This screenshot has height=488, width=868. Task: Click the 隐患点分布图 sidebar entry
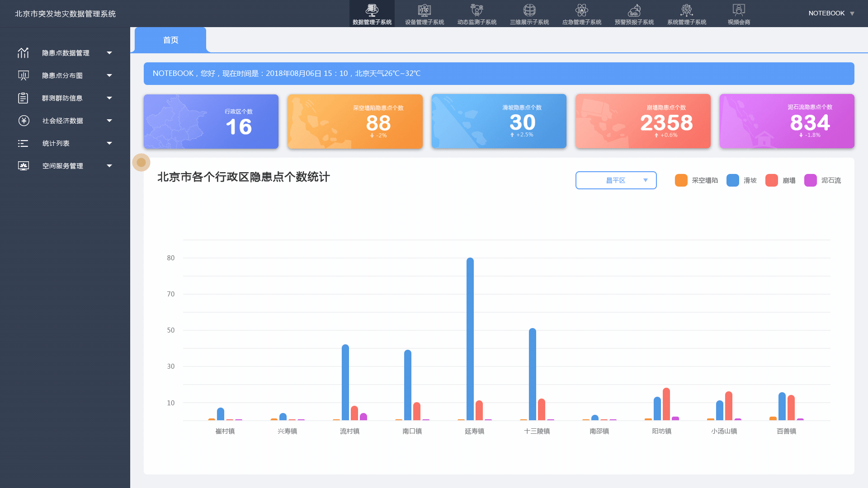click(61, 75)
